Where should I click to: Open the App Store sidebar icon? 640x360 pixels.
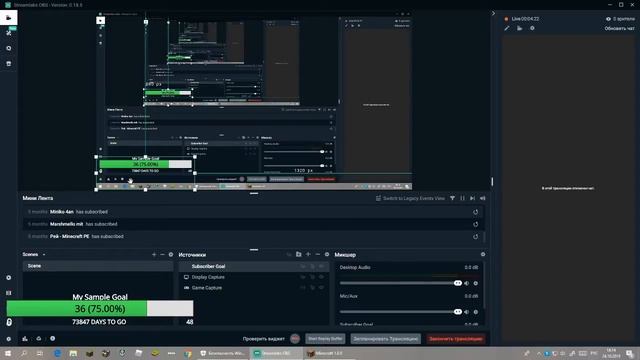[9, 64]
